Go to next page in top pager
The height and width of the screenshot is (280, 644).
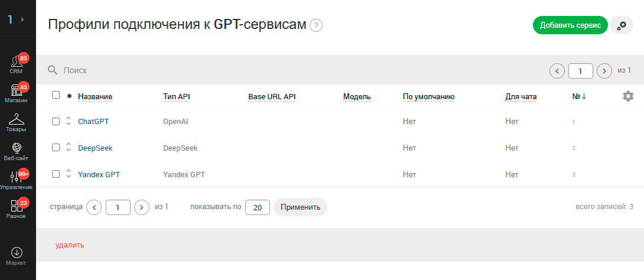604,71
